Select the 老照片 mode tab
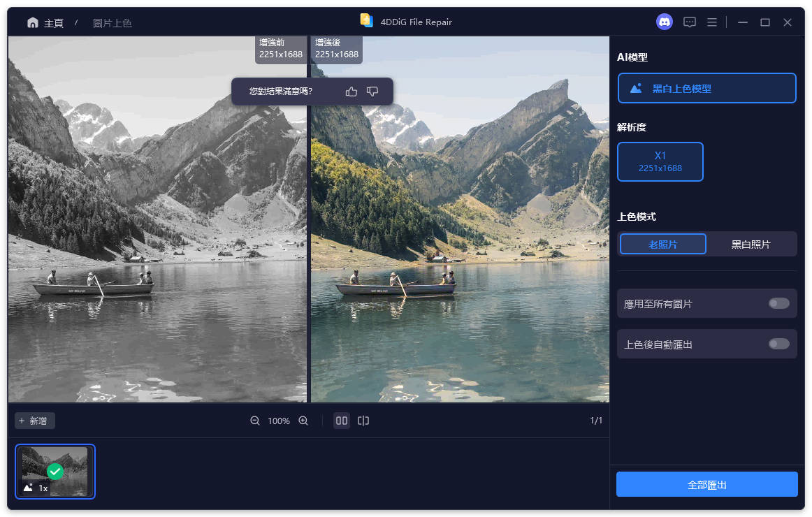Image resolution: width=812 pixels, height=517 pixels. click(662, 243)
